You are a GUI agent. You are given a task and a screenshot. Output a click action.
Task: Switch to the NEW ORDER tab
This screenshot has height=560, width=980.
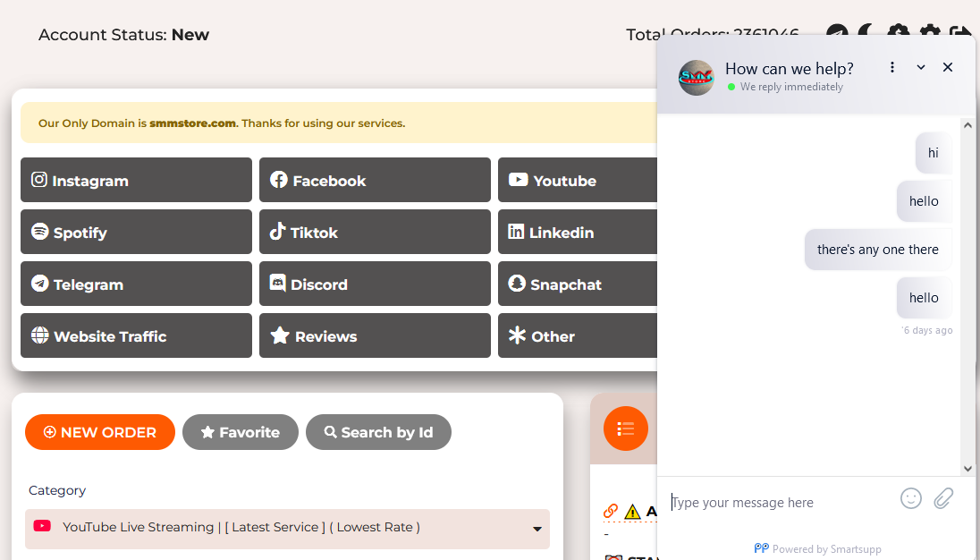point(100,432)
